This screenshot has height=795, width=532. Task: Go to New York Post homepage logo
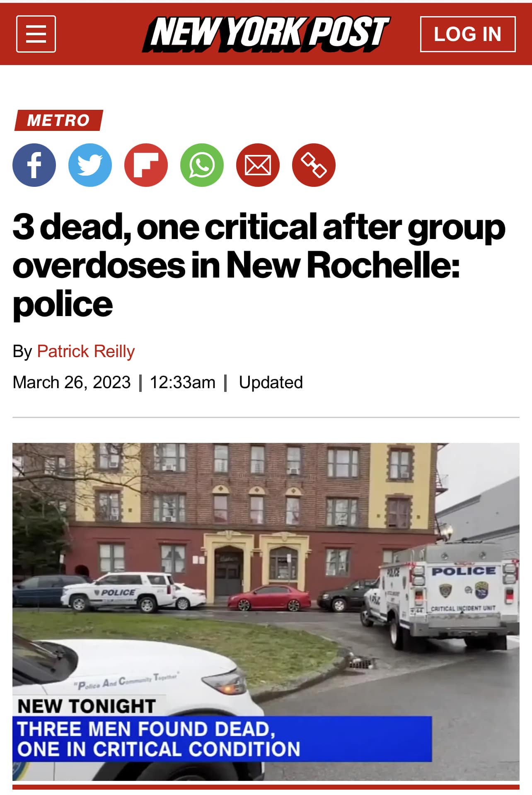click(266, 34)
